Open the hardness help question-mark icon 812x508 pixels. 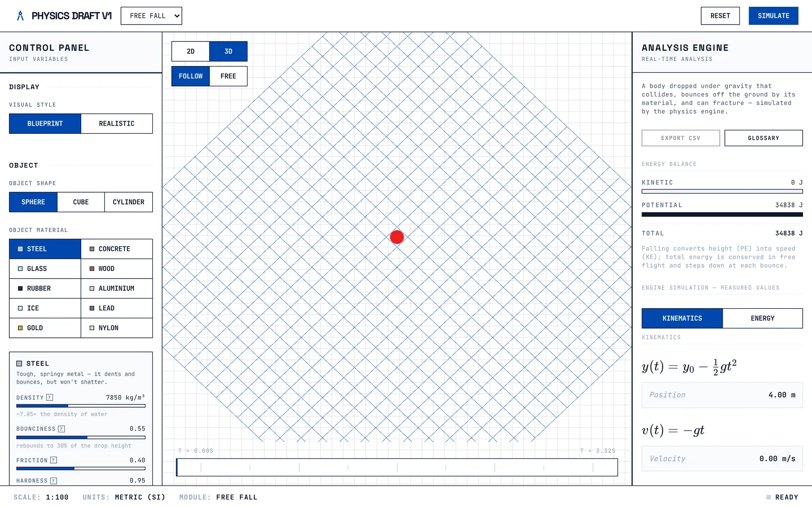click(x=53, y=481)
